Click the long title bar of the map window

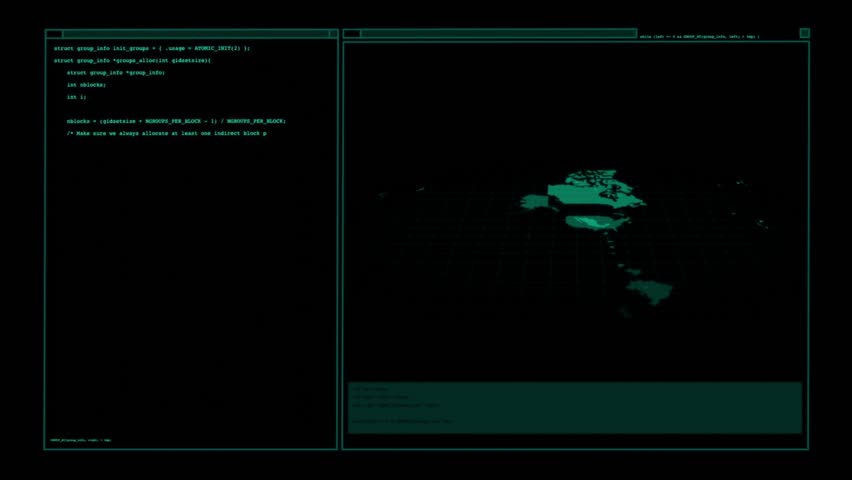click(x=498, y=34)
